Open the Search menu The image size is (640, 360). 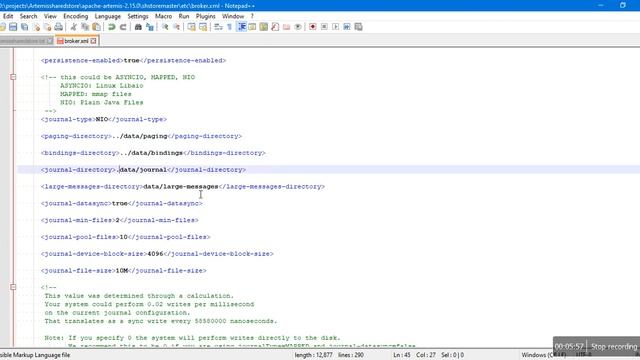tap(28, 16)
